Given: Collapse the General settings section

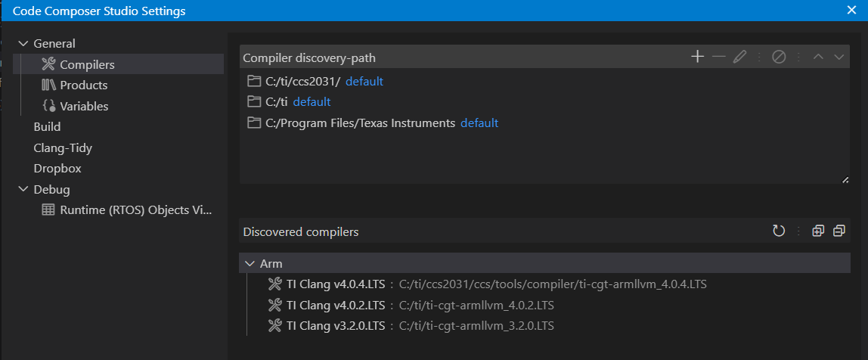Looking at the screenshot, I should (22, 44).
